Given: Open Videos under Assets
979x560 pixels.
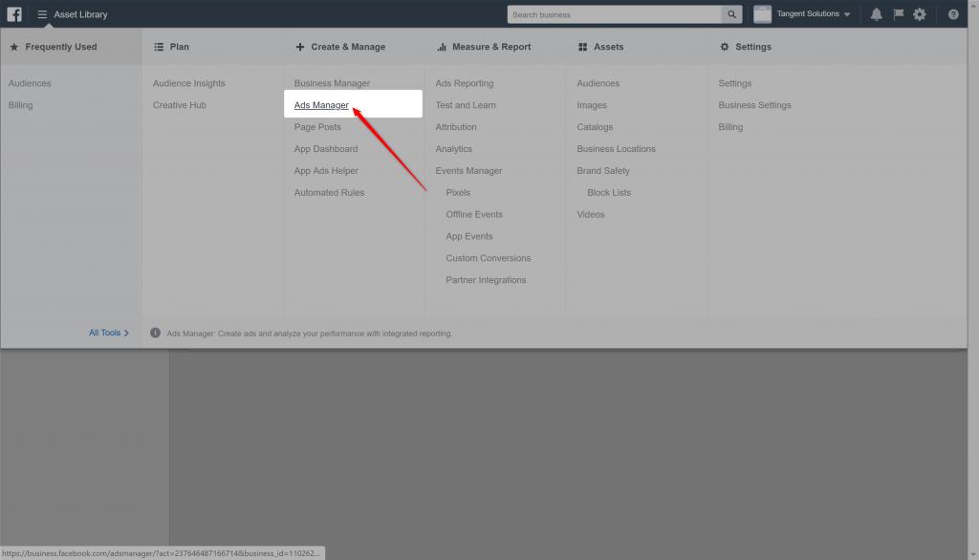Looking at the screenshot, I should 590,214.
